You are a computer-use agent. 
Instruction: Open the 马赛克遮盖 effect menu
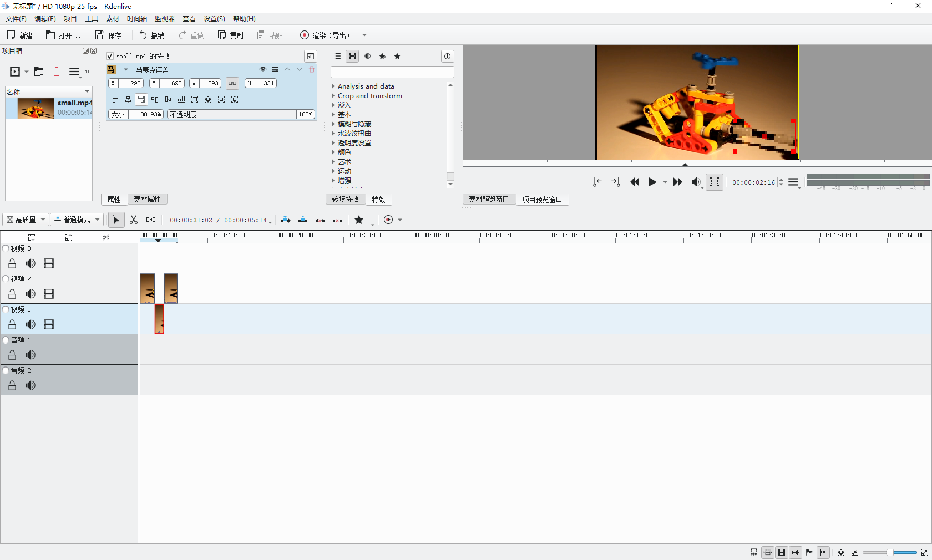point(275,69)
